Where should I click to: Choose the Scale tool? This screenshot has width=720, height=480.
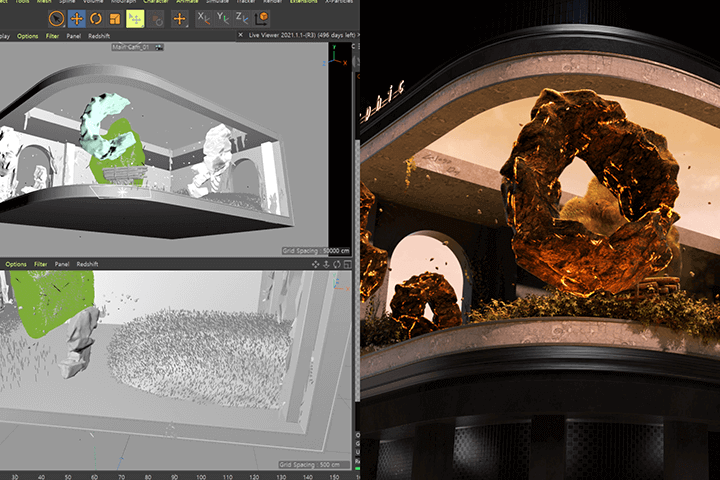tap(116, 18)
